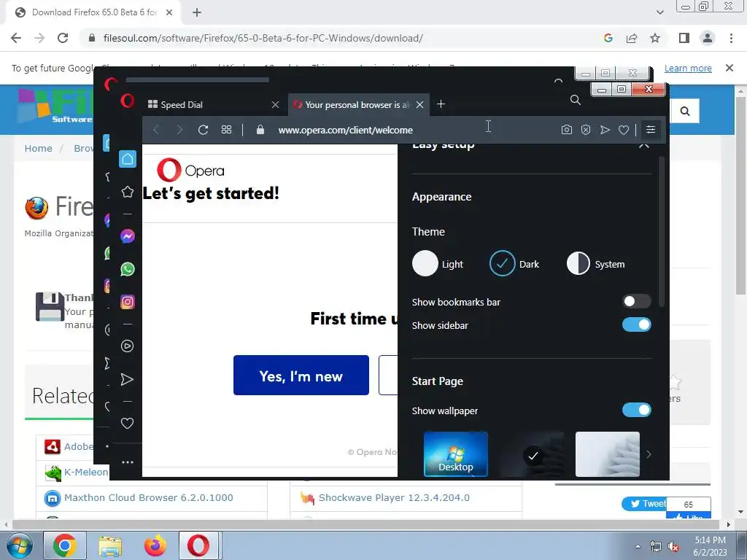The image size is (747, 560).
Task: Go forward in Opera browser
Action: (179, 130)
